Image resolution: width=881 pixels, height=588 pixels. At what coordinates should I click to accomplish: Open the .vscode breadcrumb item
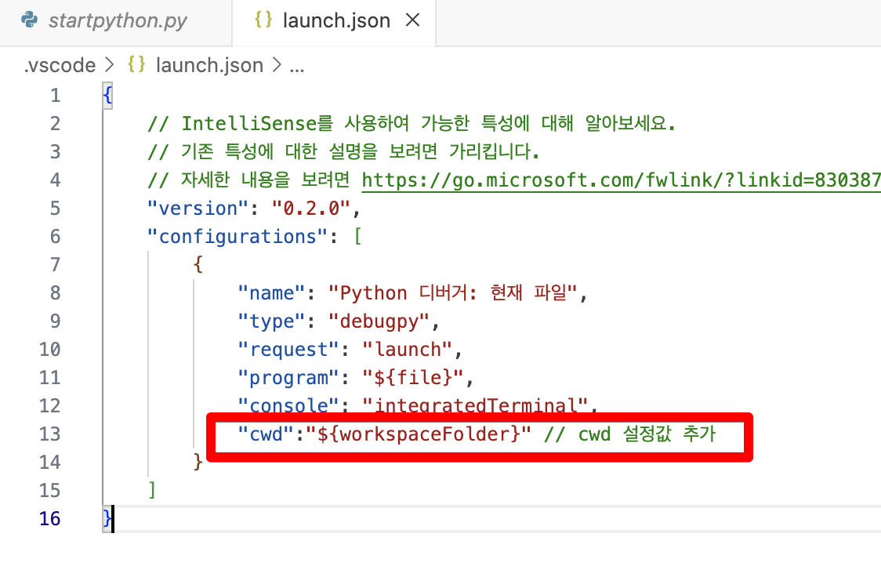pos(59,65)
